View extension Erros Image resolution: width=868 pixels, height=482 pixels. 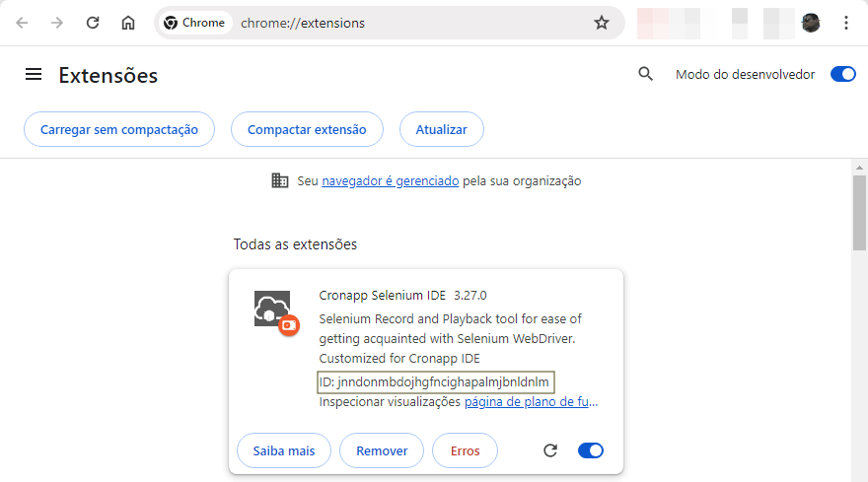coord(465,450)
